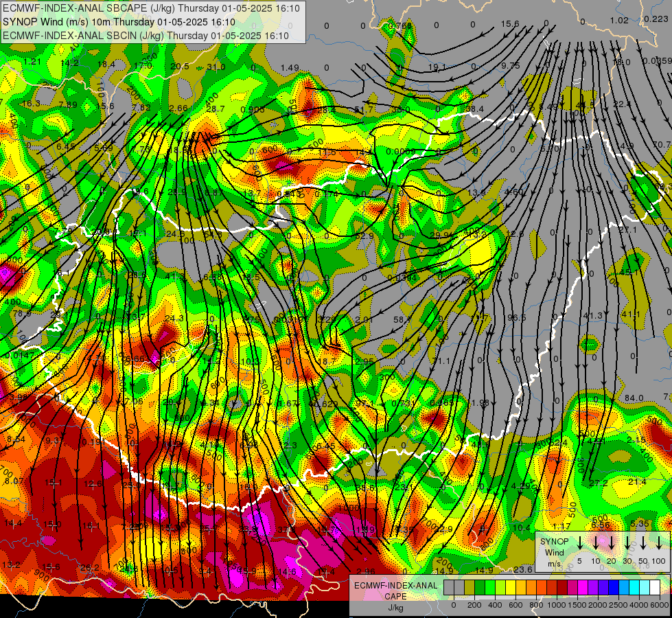This screenshot has width=672, height=618.
Task: Click the wind legend arrow above 50
Action: [643, 543]
